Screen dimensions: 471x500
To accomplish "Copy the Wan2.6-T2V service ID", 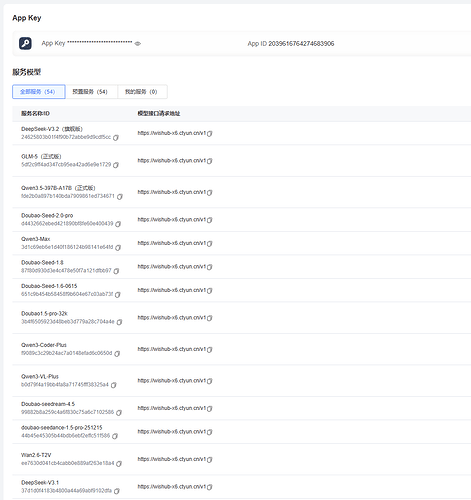I will tap(119, 464).
